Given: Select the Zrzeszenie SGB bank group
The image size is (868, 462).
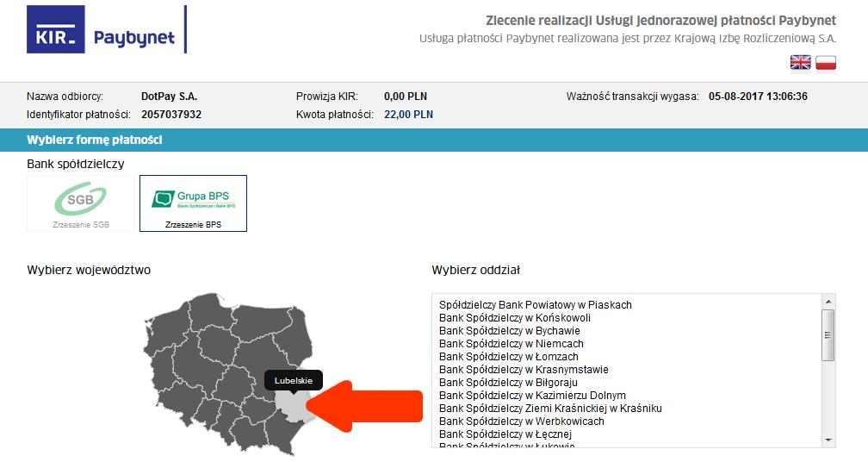Looking at the screenshot, I should (x=81, y=203).
